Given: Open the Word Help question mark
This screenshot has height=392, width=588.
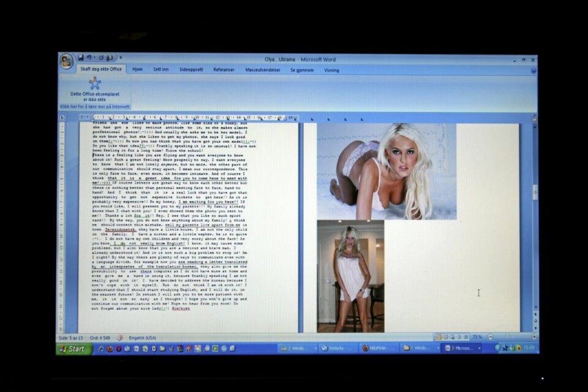Looking at the screenshot, I should [x=533, y=70].
